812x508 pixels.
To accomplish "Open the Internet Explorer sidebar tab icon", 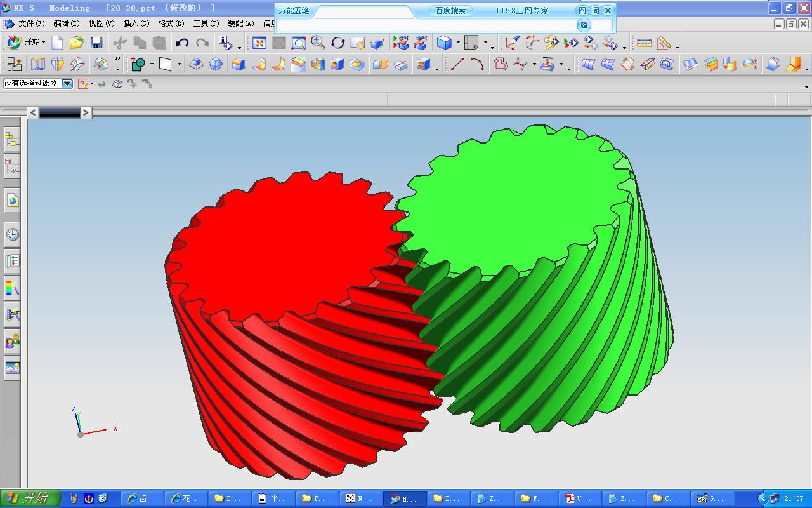I will pos(12,201).
